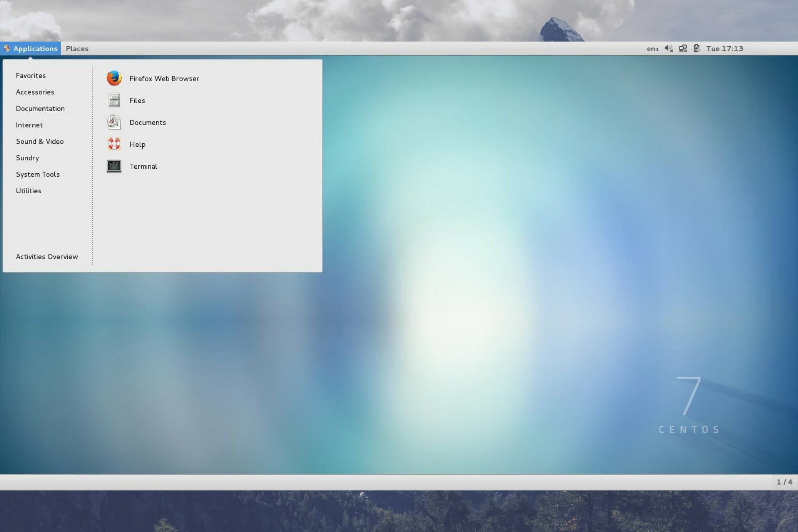Select the Sound & Video category
The image size is (798, 532).
(x=40, y=141)
